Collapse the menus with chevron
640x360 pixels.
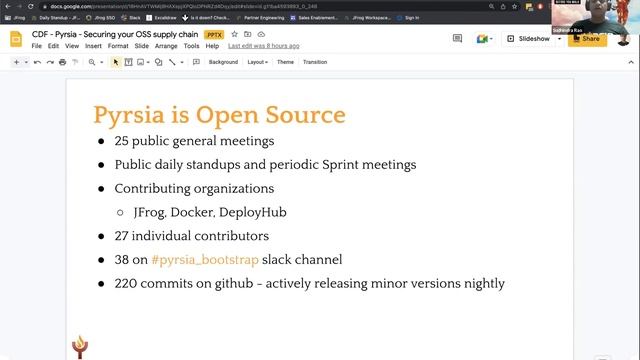[x=631, y=62]
